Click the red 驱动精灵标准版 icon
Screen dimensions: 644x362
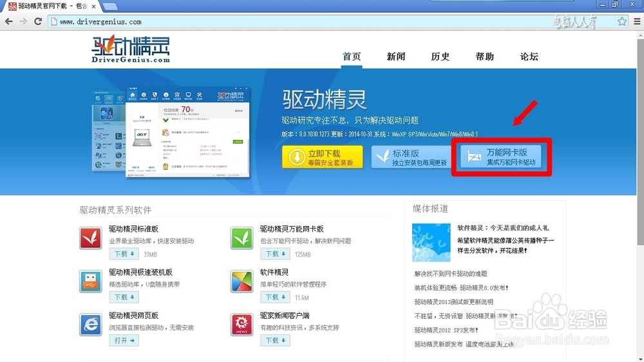(91, 238)
